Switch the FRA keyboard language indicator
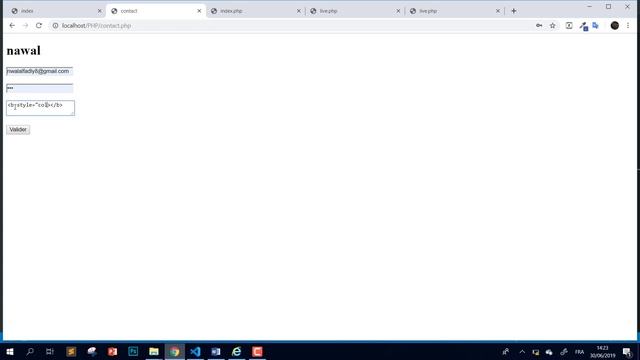Screen dimensions: 640x360 point(579,352)
